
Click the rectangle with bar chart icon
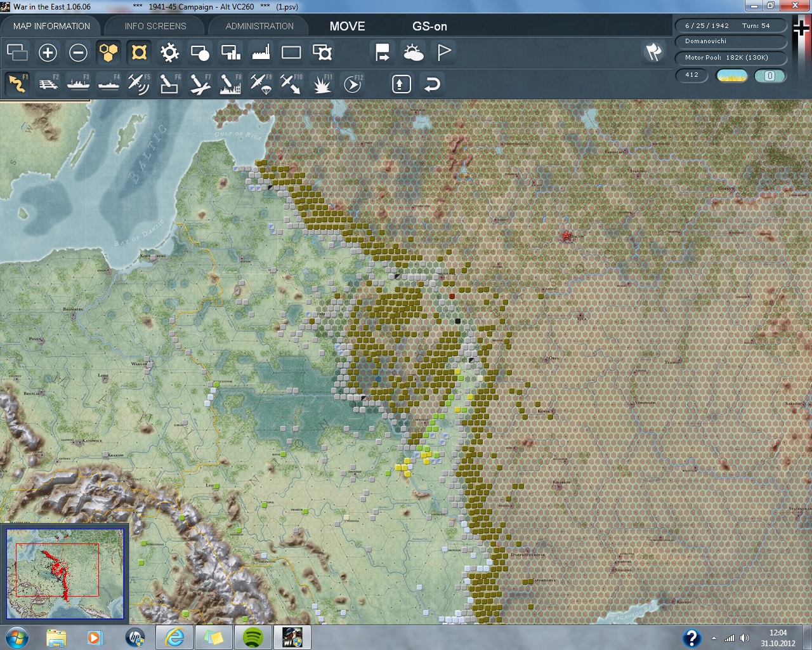point(230,52)
